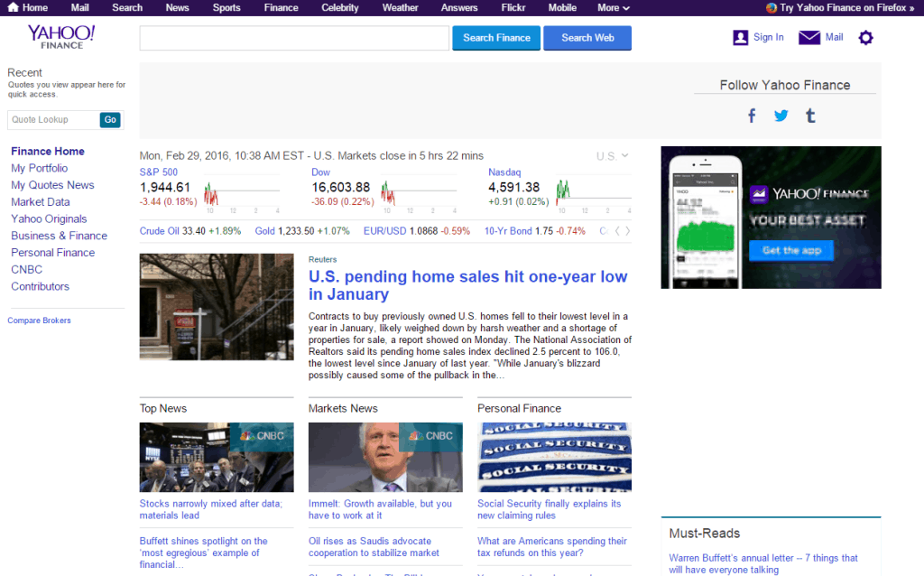924x576 pixels.
Task: Click the Yahoo Finance logo
Action: point(61,36)
